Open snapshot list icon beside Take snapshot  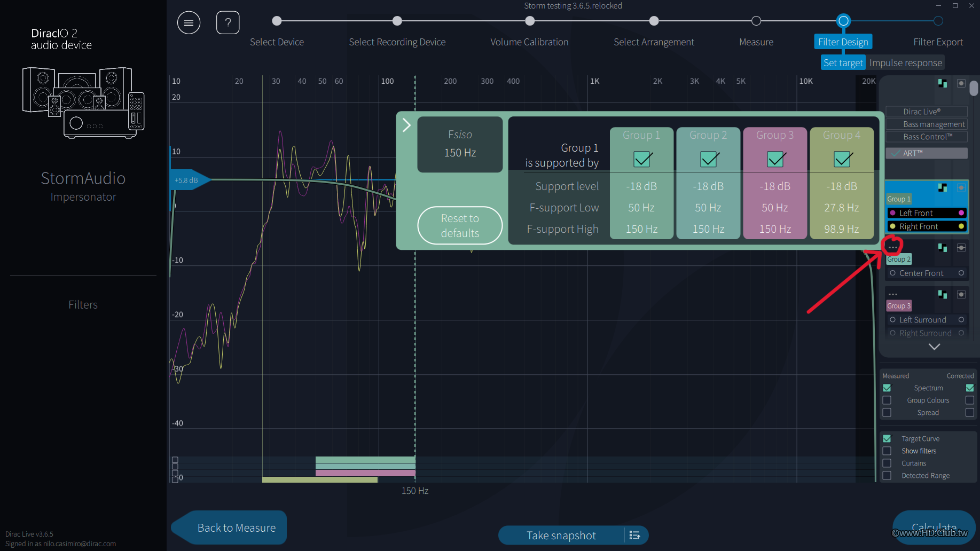tap(634, 535)
